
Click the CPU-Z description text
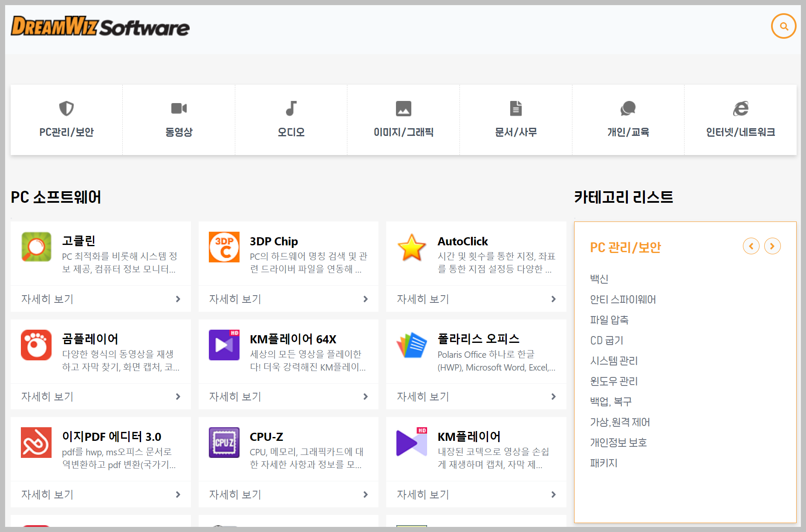click(x=306, y=458)
